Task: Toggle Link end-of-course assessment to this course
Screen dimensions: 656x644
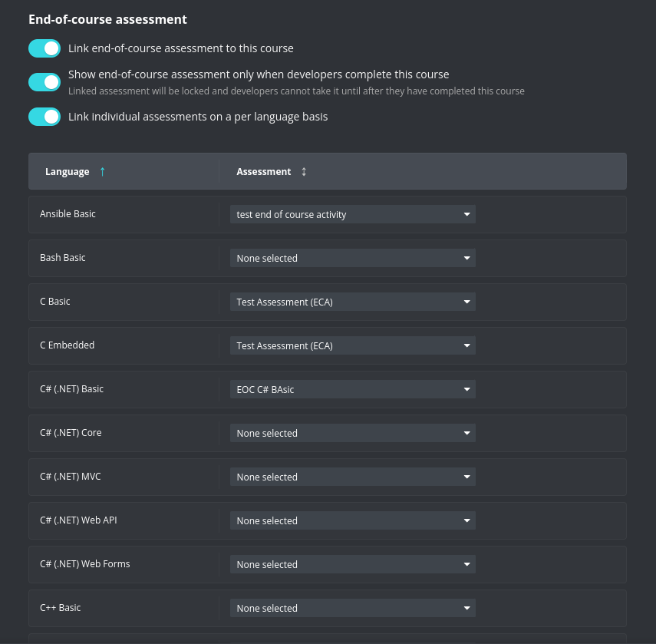Action: 45,48
